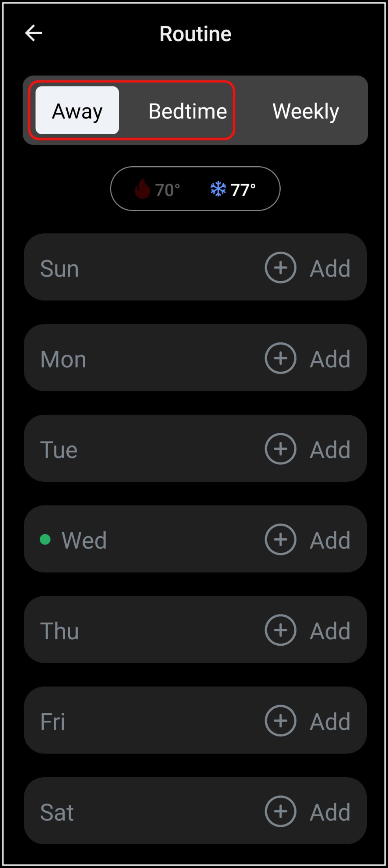
Task: Tap Add text for Sunday
Action: point(330,269)
